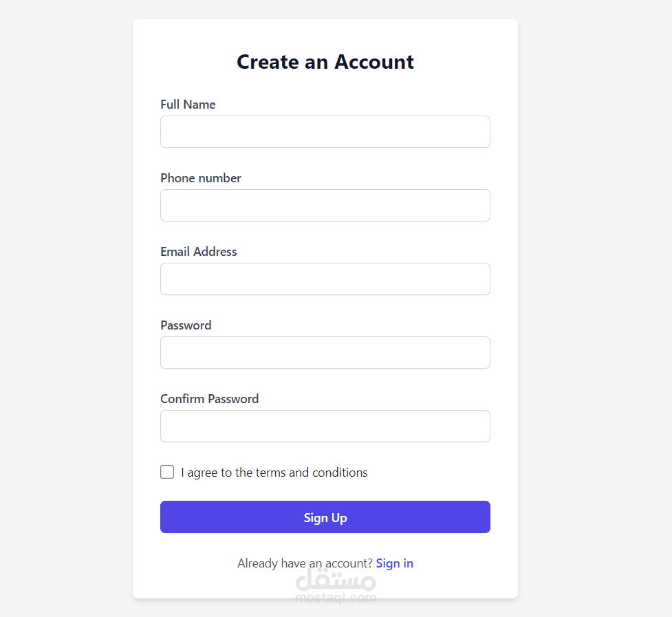Click the "Email Address" label text
Image resolution: width=672 pixels, height=617 pixels.
199,252
